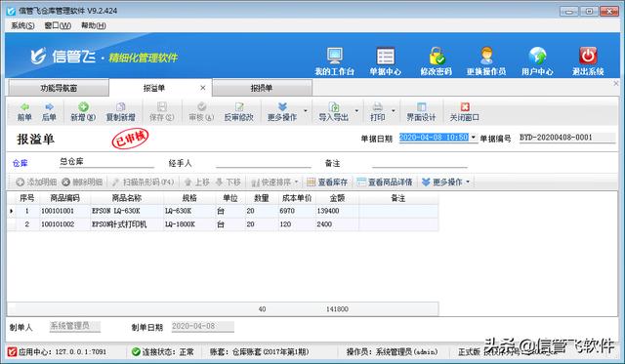This screenshot has height=364, width=625.
Task: Create new document with 新增 button
Action: (83, 112)
